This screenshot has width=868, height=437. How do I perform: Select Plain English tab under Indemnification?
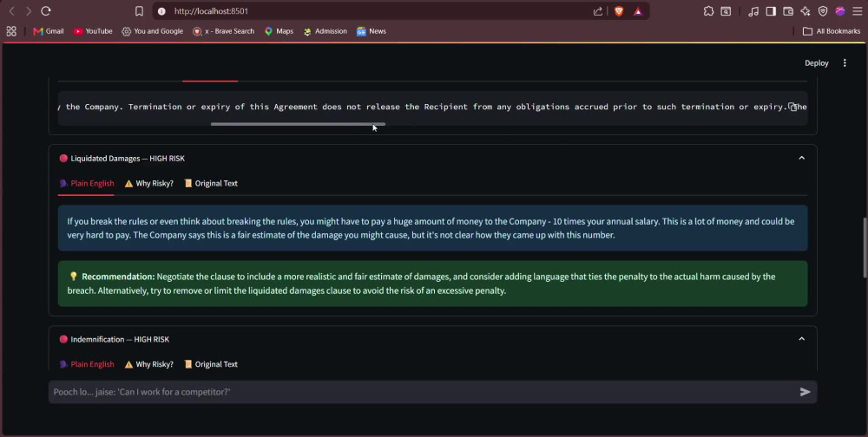tap(86, 364)
